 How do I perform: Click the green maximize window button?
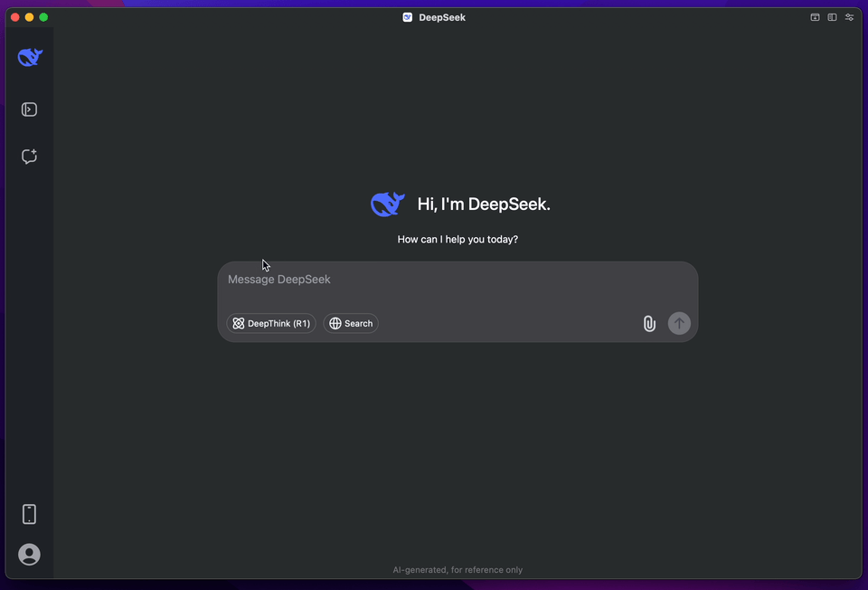[x=43, y=17]
